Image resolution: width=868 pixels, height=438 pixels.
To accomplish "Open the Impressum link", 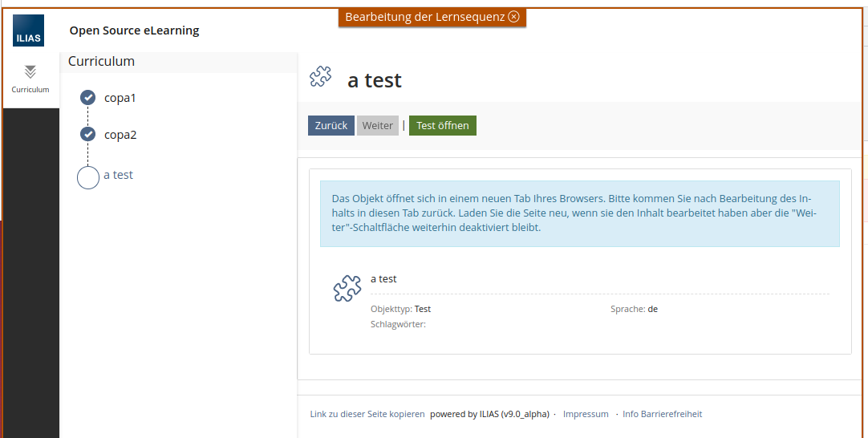I will (x=586, y=414).
